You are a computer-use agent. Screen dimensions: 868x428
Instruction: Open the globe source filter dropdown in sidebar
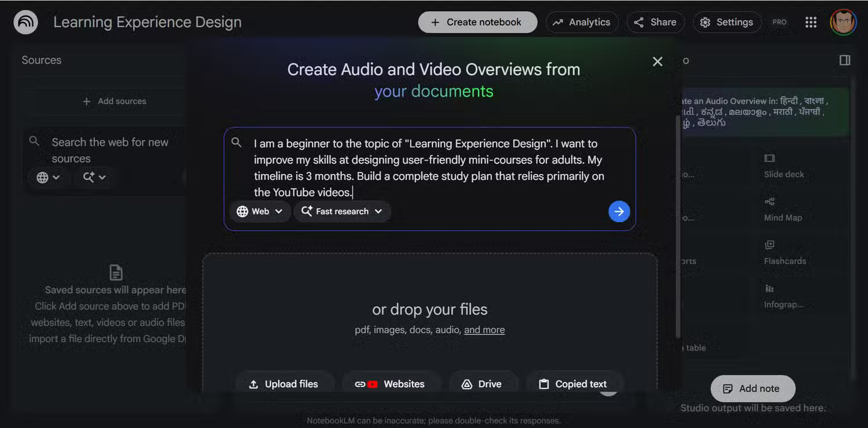point(49,178)
